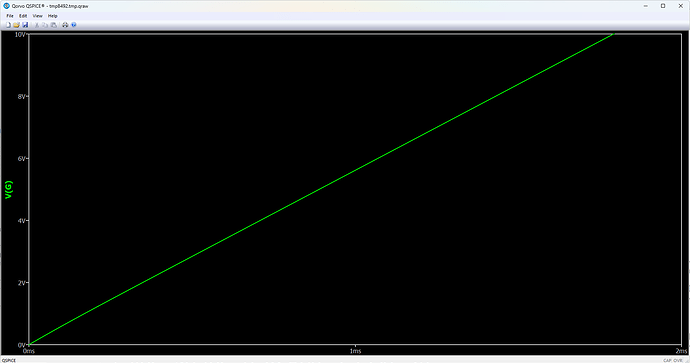Click the CAP indicator in status bar
The image size is (690, 363).
click(x=667, y=360)
